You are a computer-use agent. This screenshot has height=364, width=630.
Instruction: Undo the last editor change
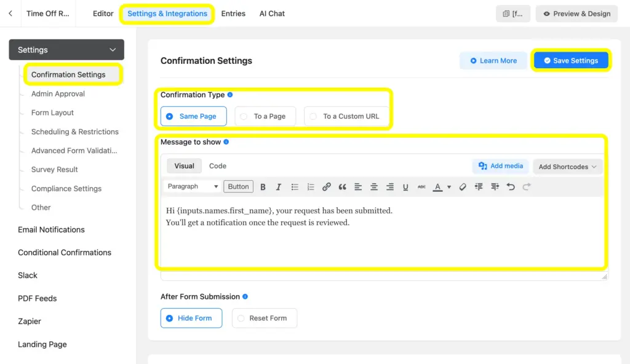pos(511,187)
